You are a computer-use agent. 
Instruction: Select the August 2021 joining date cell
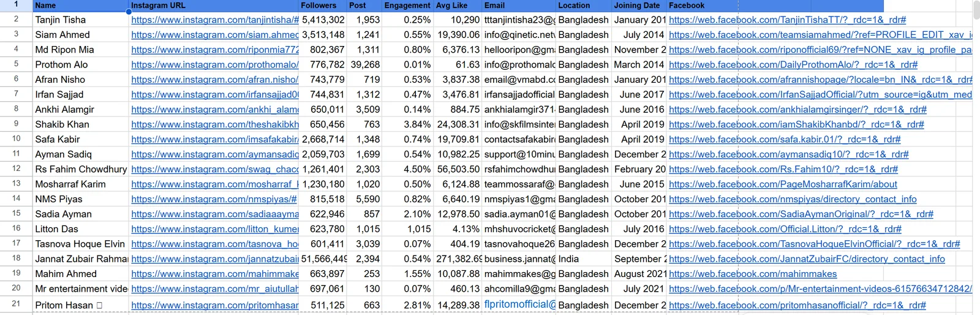pos(639,274)
